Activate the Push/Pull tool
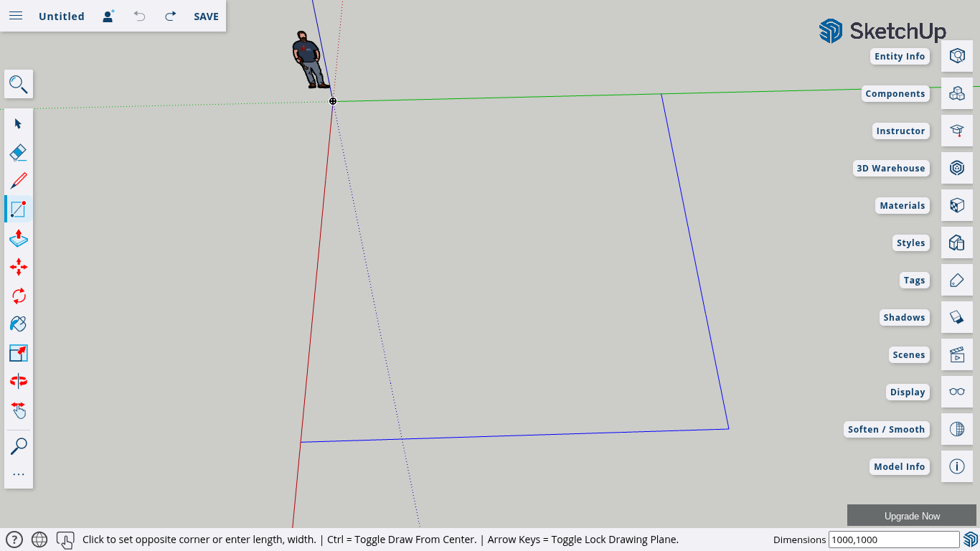This screenshot has height=551, width=980. pos(19,238)
